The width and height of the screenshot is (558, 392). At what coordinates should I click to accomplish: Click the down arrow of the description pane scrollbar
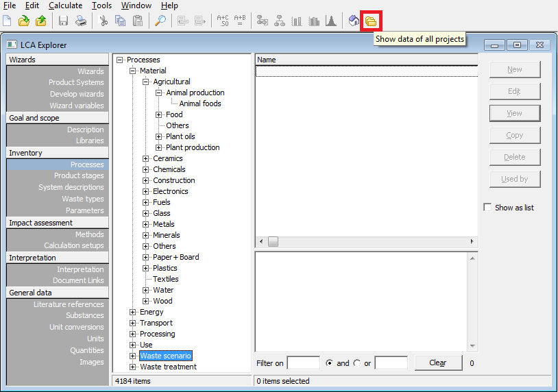pyautogui.click(x=472, y=346)
